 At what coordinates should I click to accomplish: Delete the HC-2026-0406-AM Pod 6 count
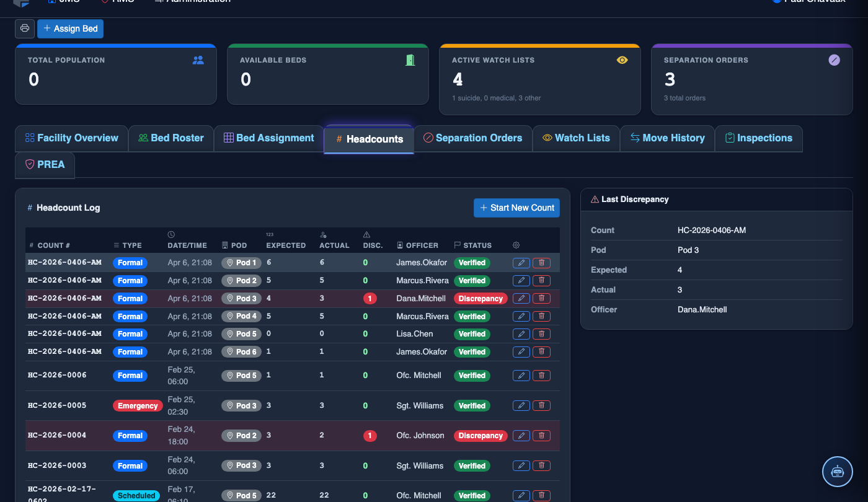(x=541, y=352)
